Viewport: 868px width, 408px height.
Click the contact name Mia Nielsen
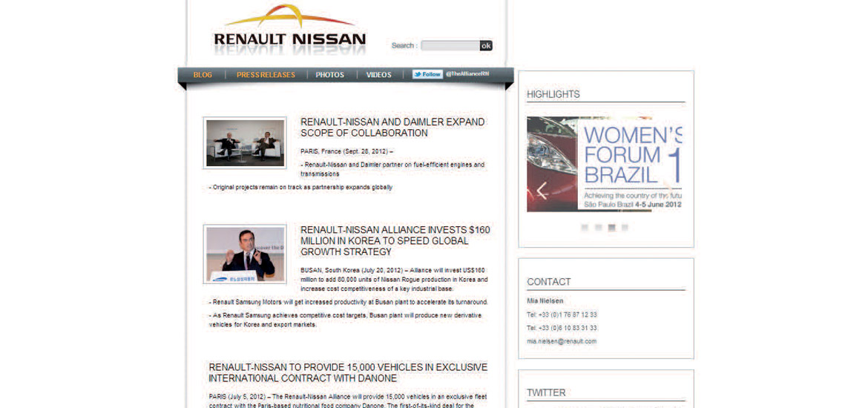(x=545, y=301)
